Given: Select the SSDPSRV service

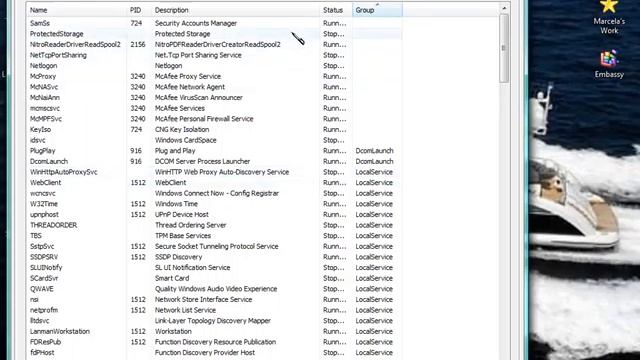Looking at the screenshot, I should pyautogui.click(x=44, y=257).
